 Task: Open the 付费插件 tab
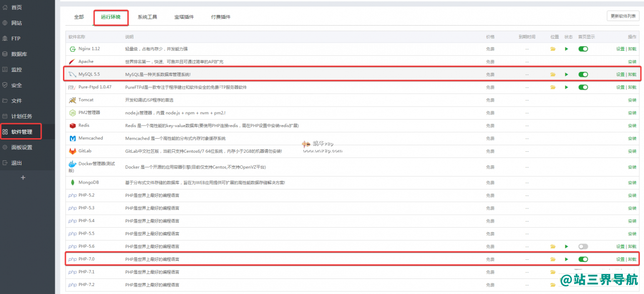pyautogui.click(x=221, y=17)
